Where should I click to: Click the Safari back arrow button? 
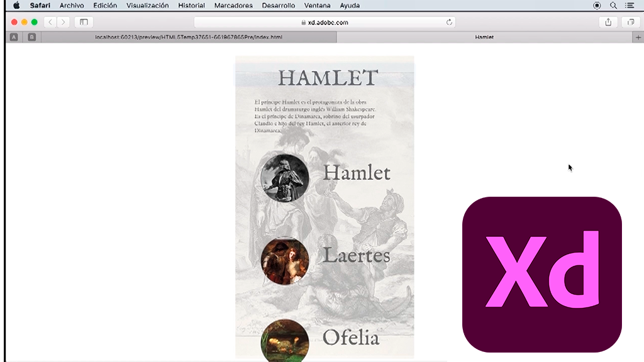point(50,22)
